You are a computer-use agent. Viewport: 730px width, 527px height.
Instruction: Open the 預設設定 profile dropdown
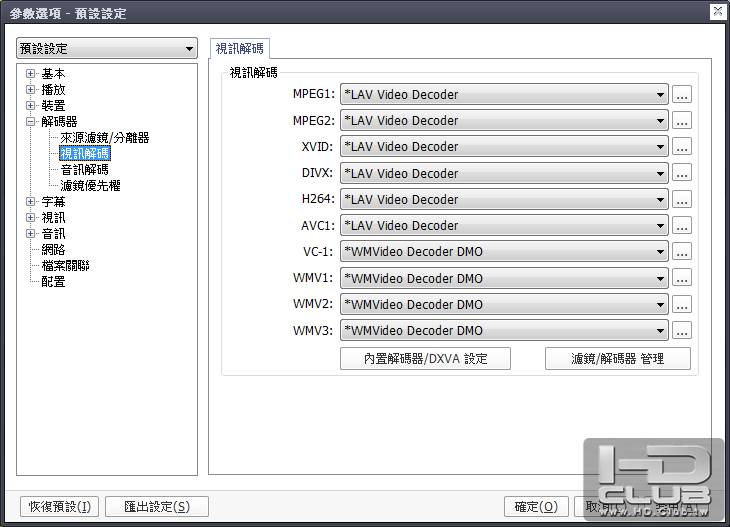pyautogui.click(x=107, y=48)
